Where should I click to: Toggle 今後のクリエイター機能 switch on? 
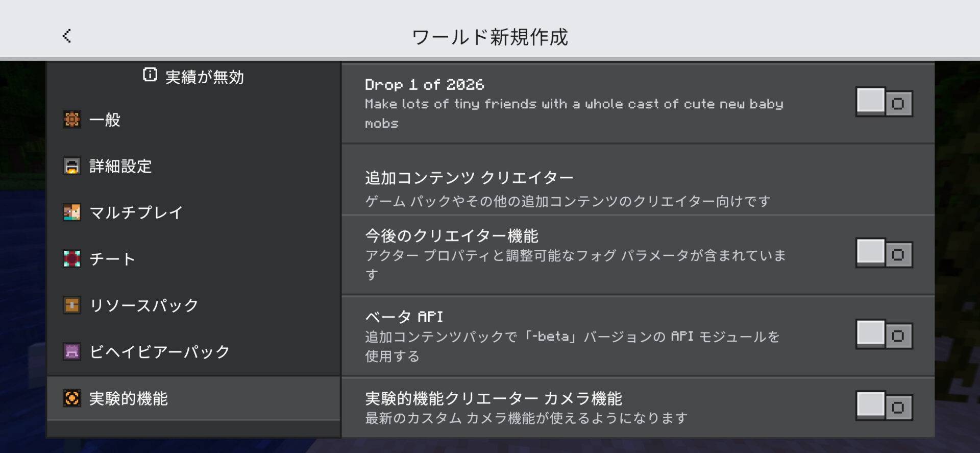[884, 254]
